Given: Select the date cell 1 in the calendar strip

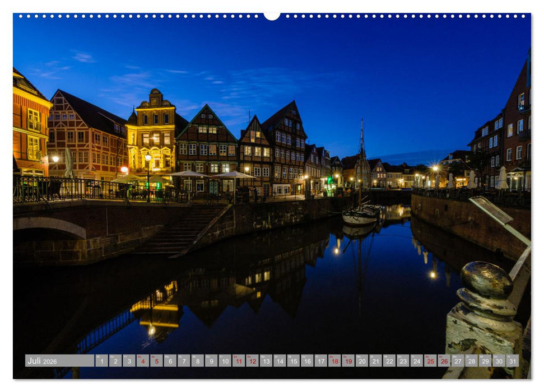Looking at the screenshot, I should click(x=101, y=361).
